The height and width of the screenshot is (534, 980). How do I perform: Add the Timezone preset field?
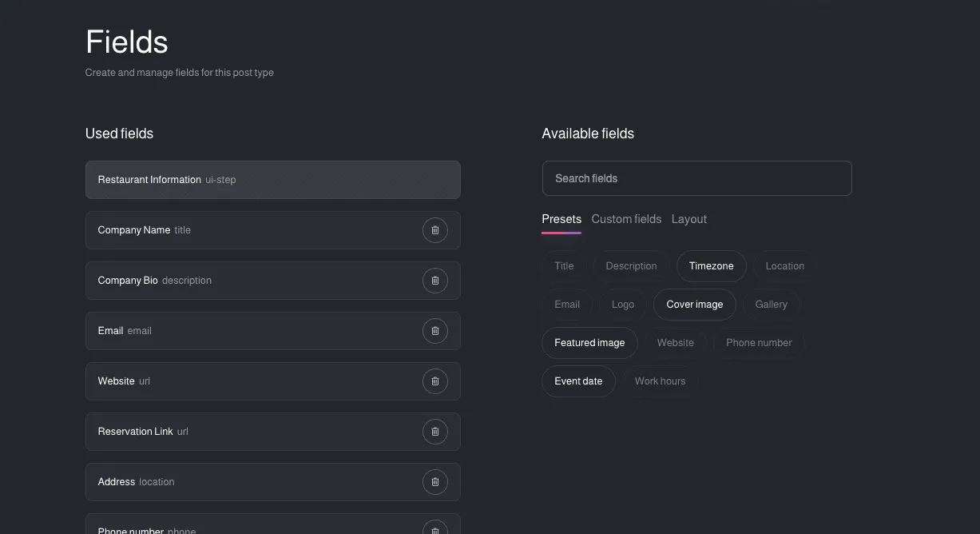tap(711, 266)
